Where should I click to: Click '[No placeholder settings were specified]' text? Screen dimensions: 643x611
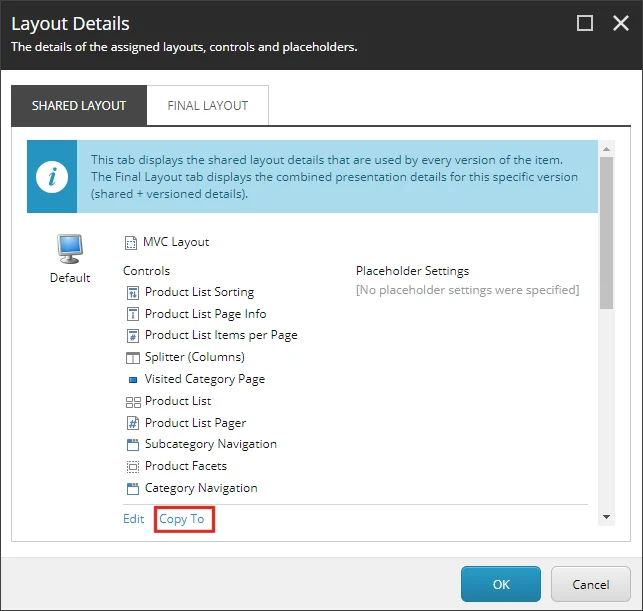pyautogui.click(x=467, y=290)
